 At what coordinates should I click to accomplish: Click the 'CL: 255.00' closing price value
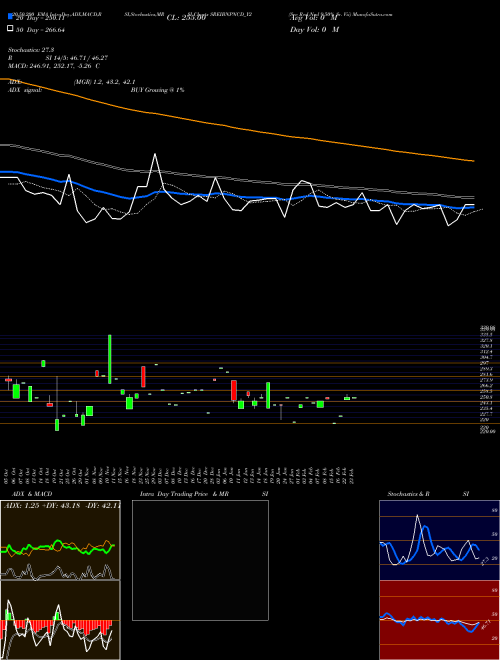tap(186, 18)
